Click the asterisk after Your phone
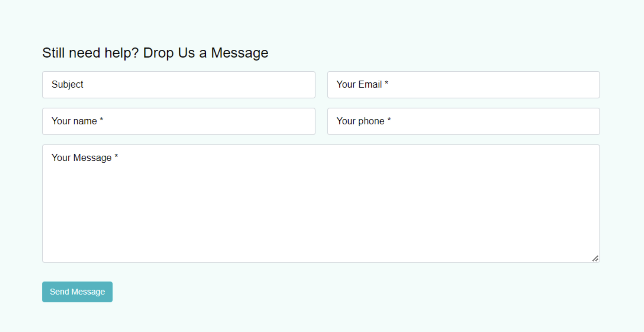644x332 pixels. click(389, 120)
